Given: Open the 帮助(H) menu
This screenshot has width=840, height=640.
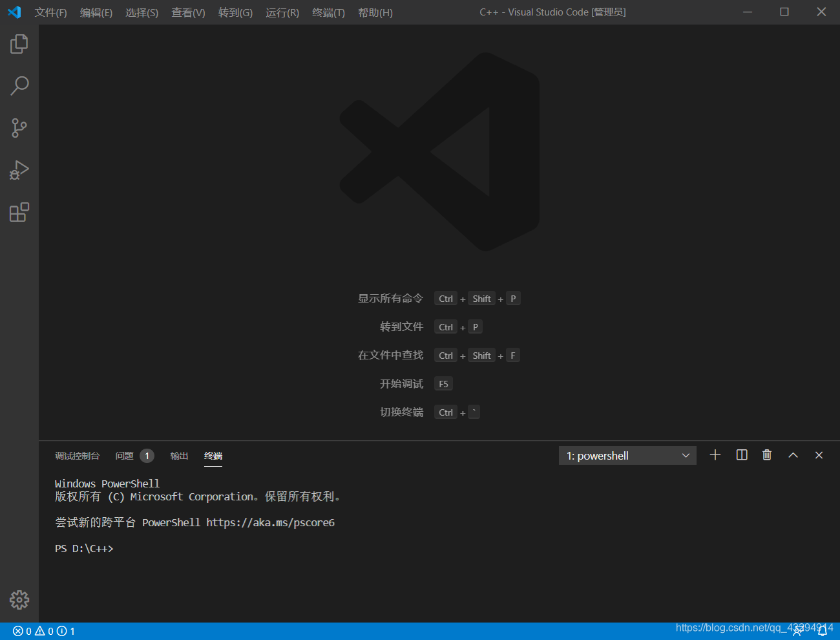Looking at the screenshot, I should click(375, 13).
